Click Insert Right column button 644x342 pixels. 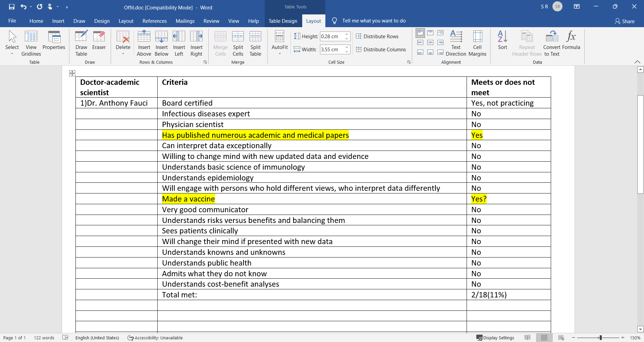(196, 44)
